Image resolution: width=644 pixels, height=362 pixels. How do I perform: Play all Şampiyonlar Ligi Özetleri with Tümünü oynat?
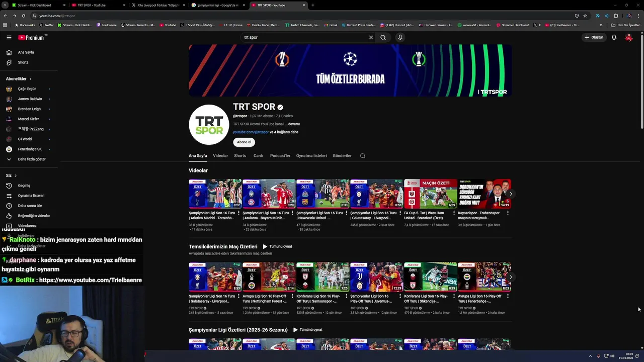307,330
